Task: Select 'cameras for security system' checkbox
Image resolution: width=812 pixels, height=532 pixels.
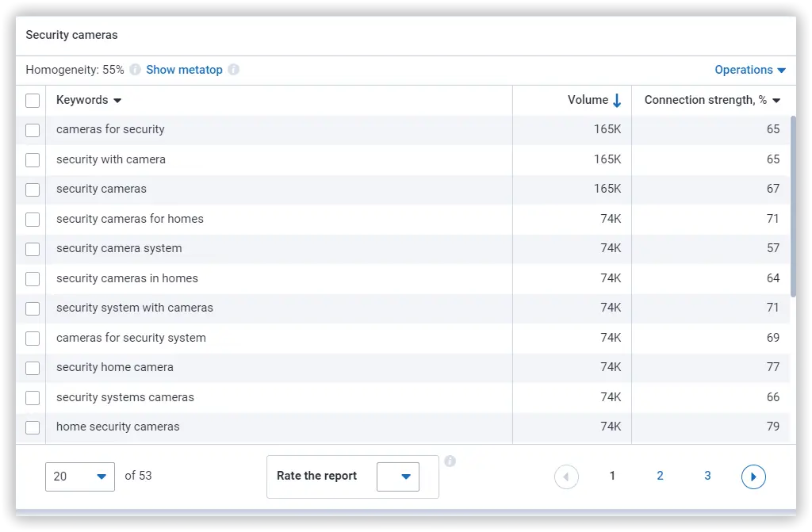Action: pos(33,339)
